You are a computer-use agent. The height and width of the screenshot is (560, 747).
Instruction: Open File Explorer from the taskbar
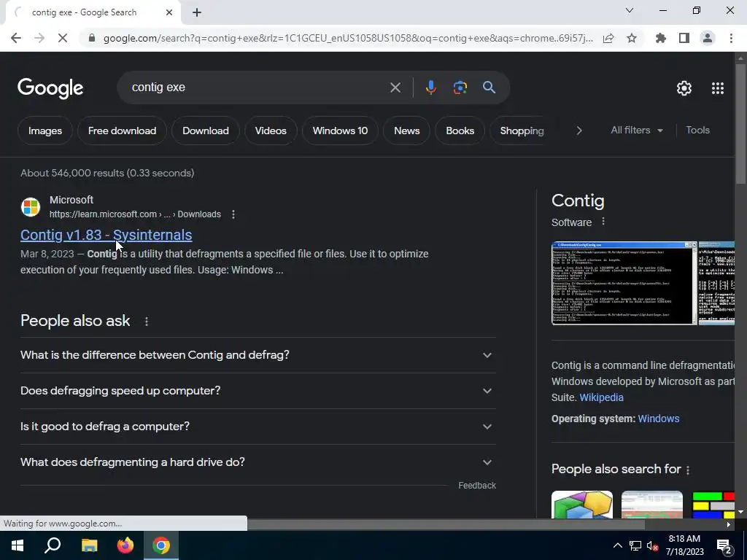[x=89, y=545]
